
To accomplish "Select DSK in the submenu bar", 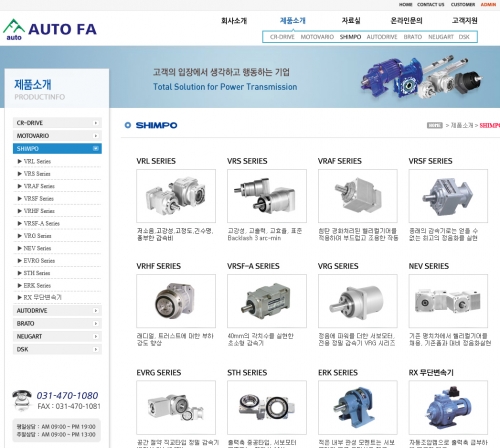I will click(x=464, y=37).
